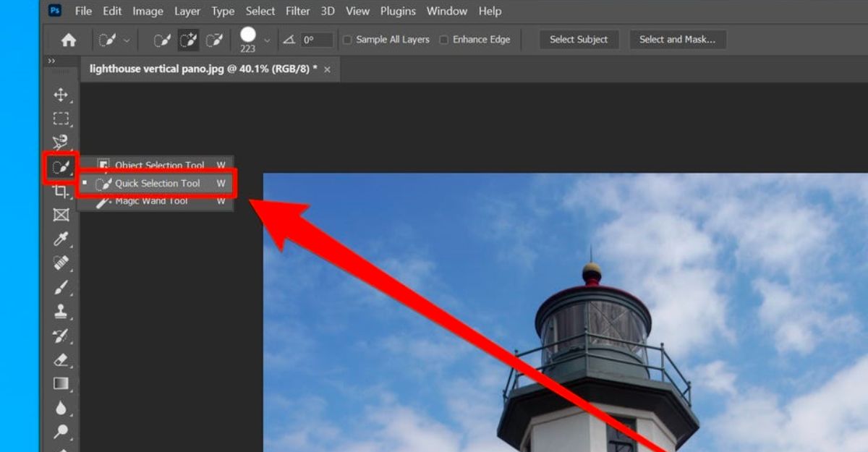Open the Edit menu
Viewport: 868px width, 452px height.
pos(112,11)
